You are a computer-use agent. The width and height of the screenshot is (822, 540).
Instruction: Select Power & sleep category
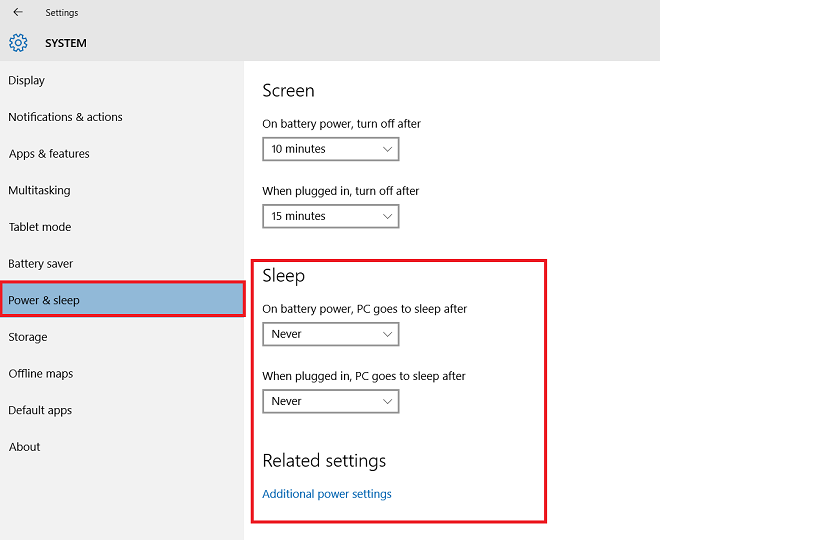click(x=123, y=299)
